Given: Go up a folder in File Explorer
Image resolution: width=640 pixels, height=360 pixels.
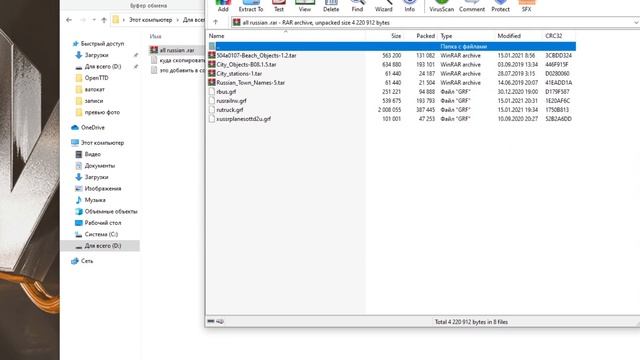Looking at the screenshot, I should pos(104,20).
